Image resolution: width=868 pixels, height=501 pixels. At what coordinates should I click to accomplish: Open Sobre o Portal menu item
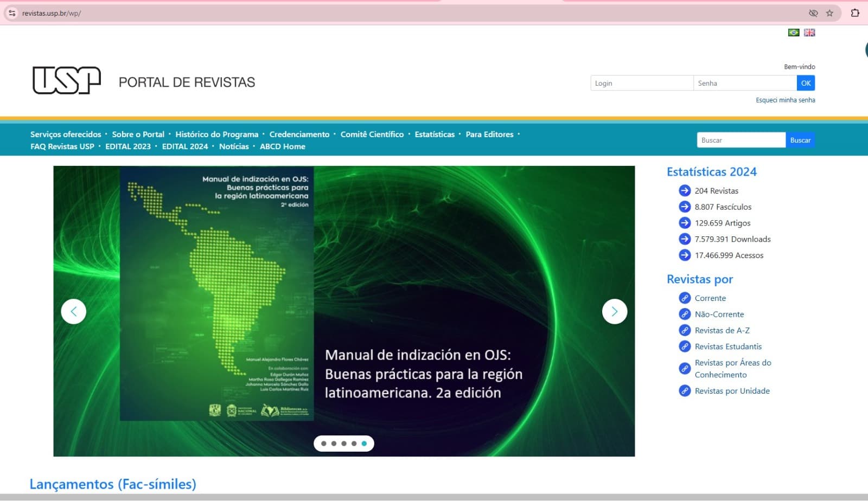138,134
